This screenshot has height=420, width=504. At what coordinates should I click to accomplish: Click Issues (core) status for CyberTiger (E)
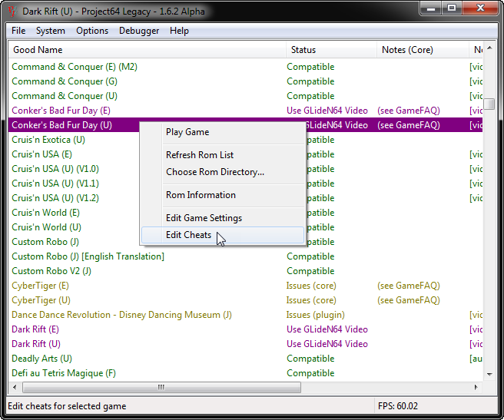[311, 286]
